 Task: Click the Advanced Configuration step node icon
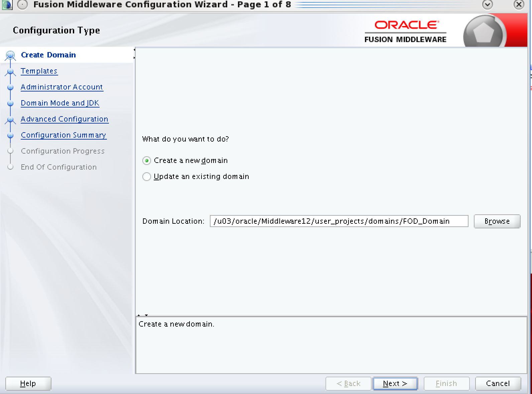point(11,120)
